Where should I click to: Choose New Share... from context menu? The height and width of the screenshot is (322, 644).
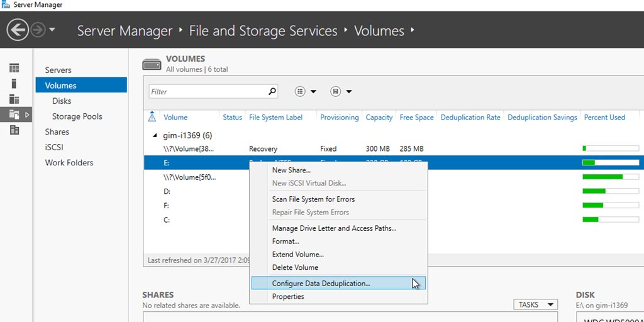(338, 170)
